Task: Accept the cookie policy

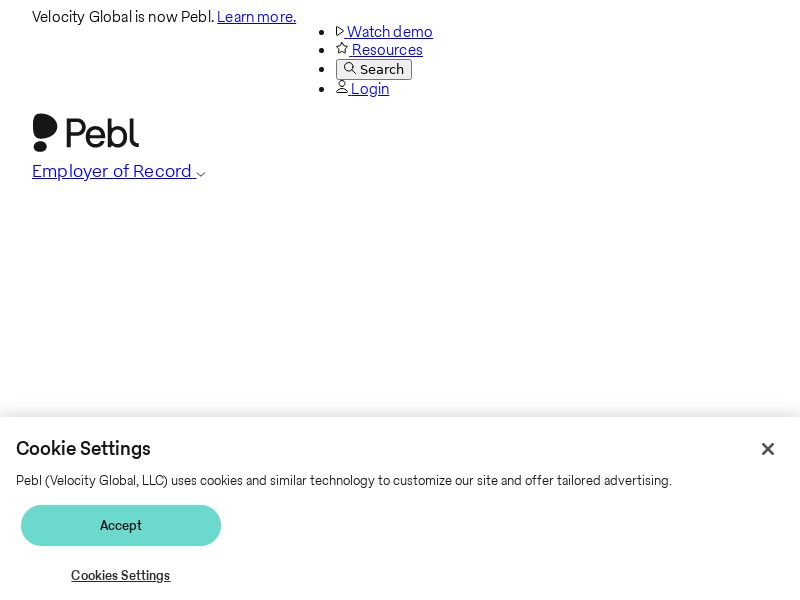Action: pyautogui.click(x=120, y=525)
